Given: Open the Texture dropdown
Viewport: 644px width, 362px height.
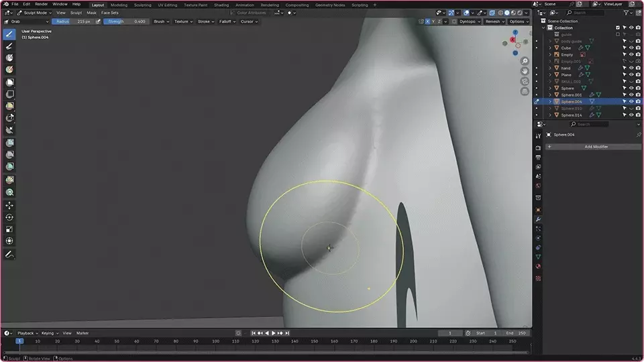Looking at the screenshot, I should pyautogui.click(x=183, y=21).
